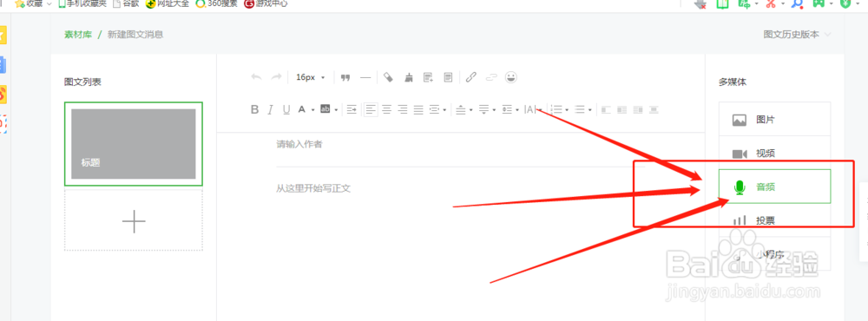Choose 投票 in the multimedia panel
868x321 pixels.
(x=775, y=220)
